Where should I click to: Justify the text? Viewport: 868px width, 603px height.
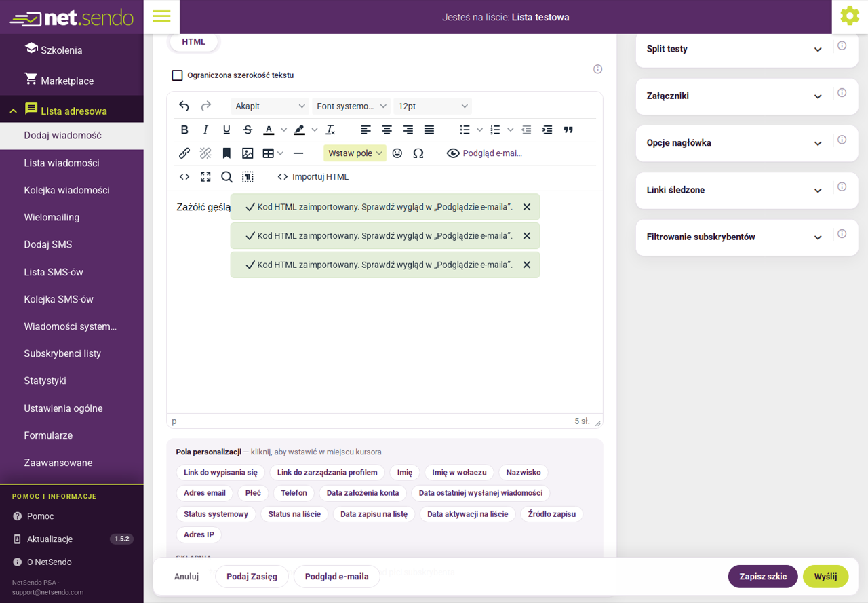pyautogui.click(x=429, y=130)
